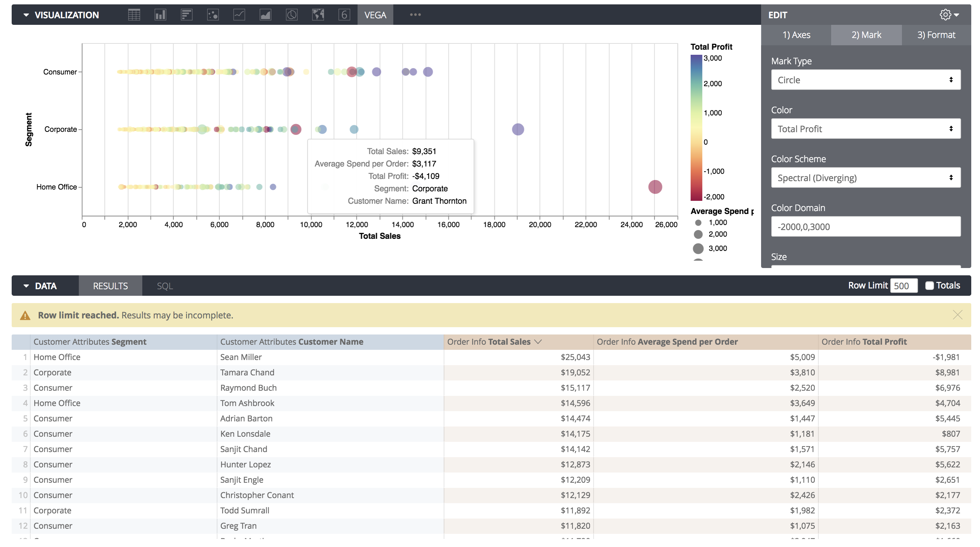980x547 pixels.
Task: Switch to area chart visualization
Action: (265, 15)
